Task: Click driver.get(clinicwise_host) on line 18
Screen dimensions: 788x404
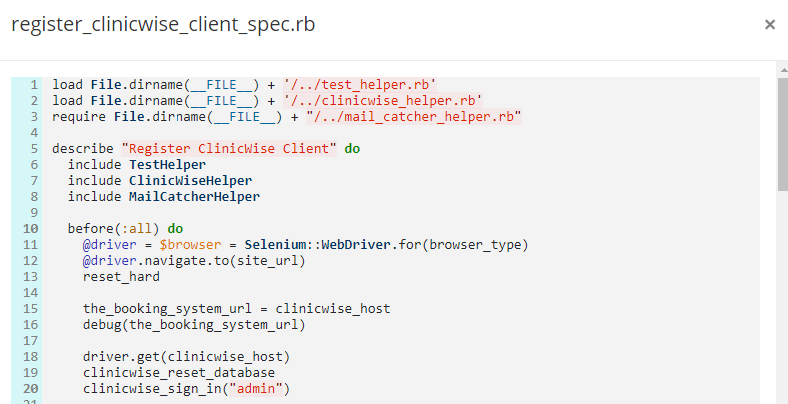Action: pyautogui.click(x=186, y=357)
